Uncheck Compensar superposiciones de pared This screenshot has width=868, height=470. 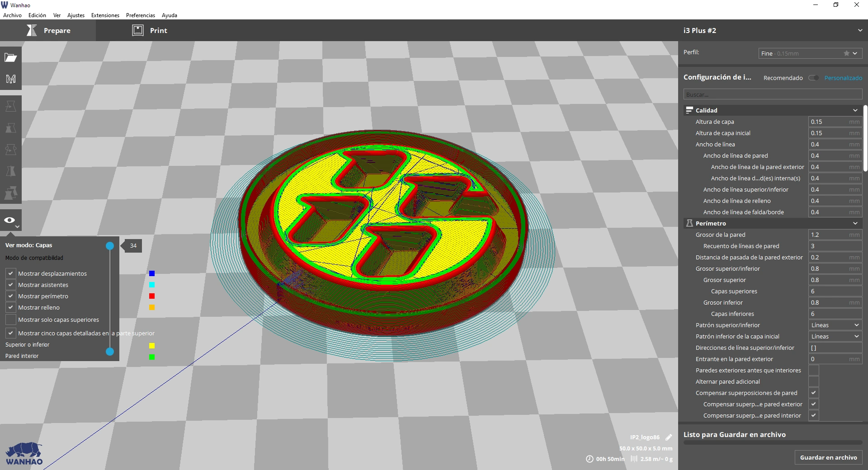point(813,393)
